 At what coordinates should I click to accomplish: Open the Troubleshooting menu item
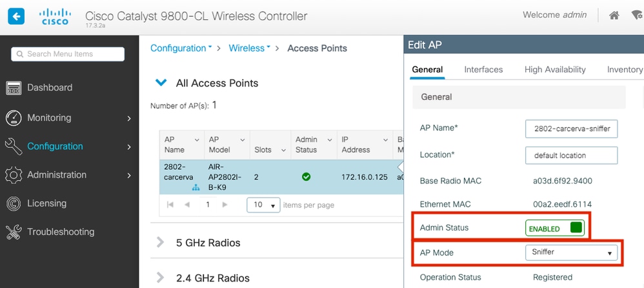[61, 232]
